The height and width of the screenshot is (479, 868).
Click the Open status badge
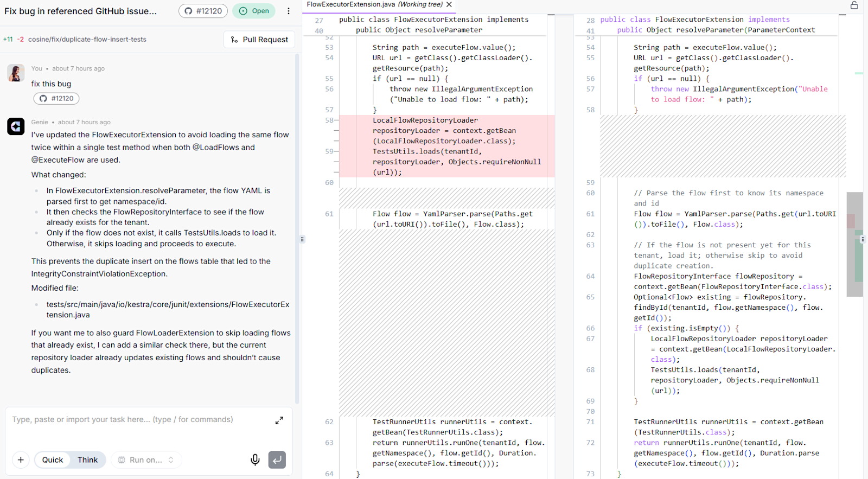[254, 11]
